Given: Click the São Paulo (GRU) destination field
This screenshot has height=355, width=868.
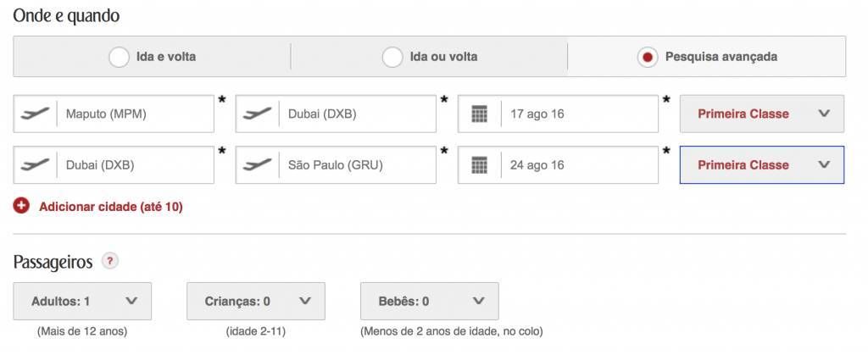Looking at the screenshot, I should 356,165.
